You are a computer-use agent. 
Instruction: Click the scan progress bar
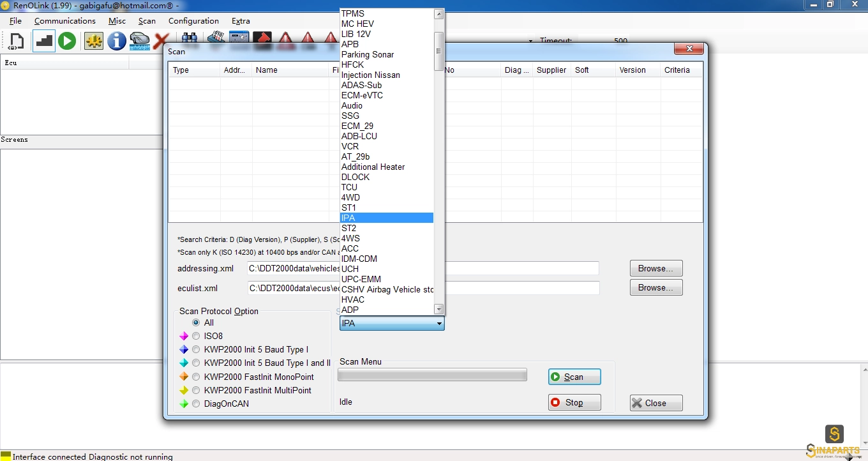click(432, 375)
